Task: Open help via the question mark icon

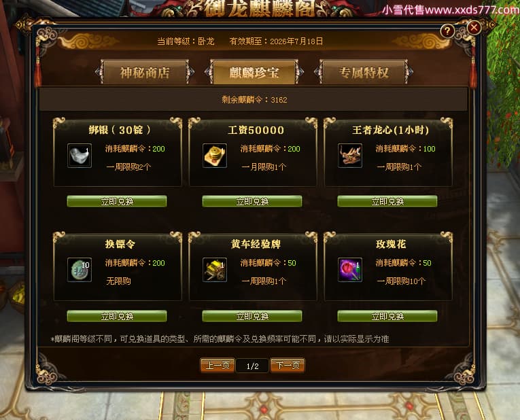Action: tap(447, 31)
